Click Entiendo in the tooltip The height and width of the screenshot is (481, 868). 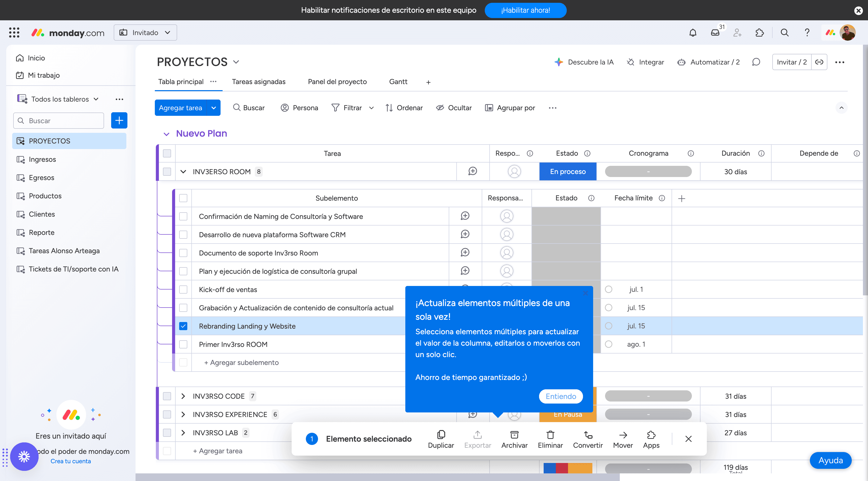[x=561, y=396]
